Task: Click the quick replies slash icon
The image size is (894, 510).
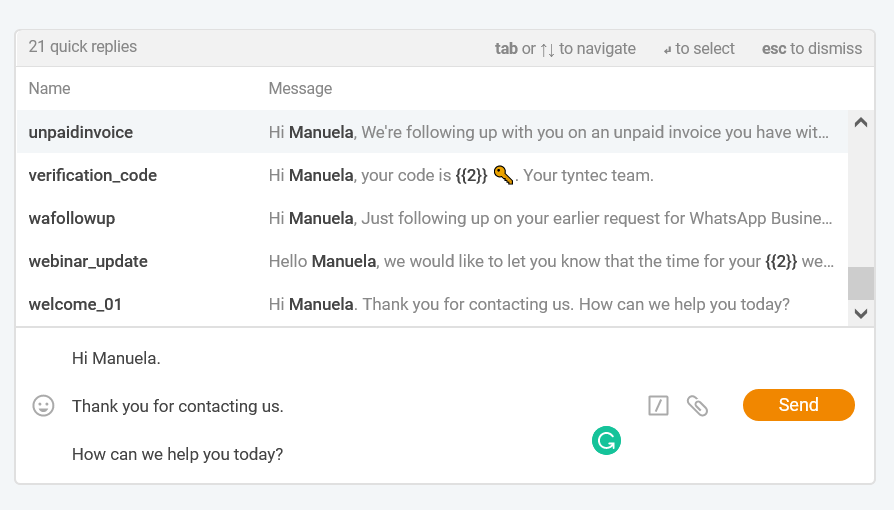Action: [x=658, y=406]
